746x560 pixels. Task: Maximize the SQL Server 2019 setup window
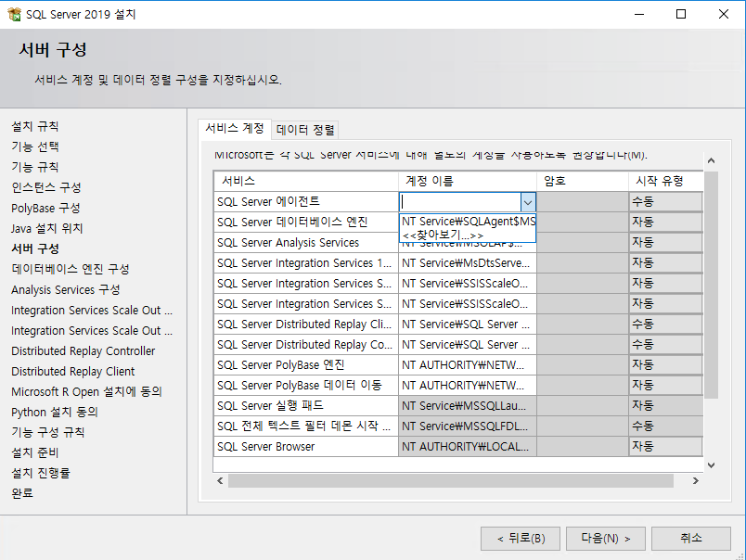coord(681,14)
